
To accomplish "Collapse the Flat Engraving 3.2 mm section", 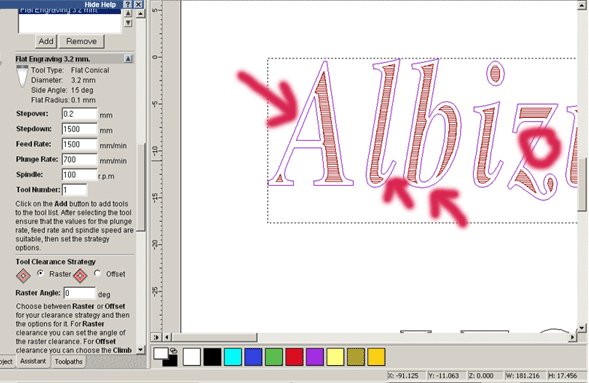I will point(128,59).
